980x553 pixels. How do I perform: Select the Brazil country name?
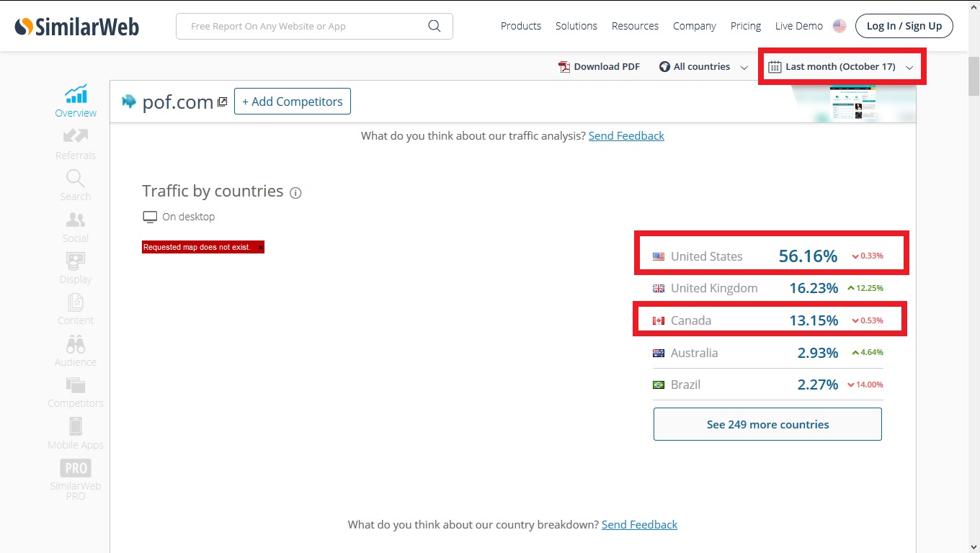tap(685, 385)
